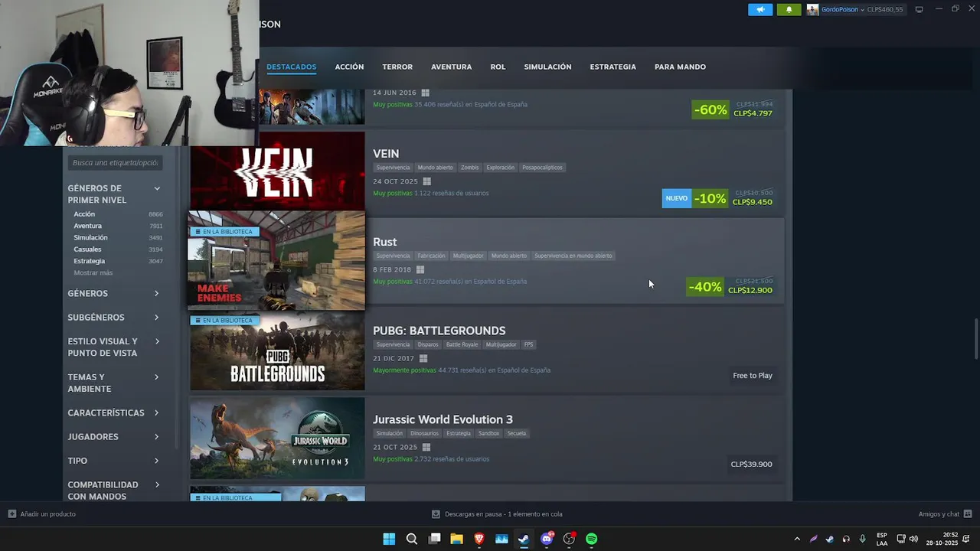This screenshot has width=980, height=551.
Task: Collapse Géneros de primer nivel section
Action: [x=157, y=188]
